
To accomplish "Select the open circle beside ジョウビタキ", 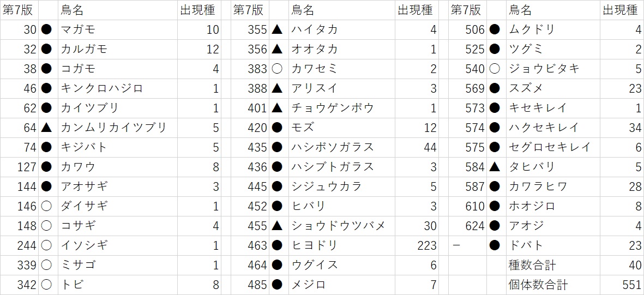I will pos(495,69).
